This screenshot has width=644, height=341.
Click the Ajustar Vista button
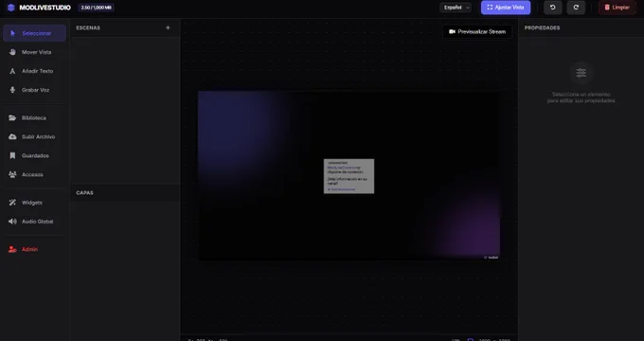click(506, 8)
